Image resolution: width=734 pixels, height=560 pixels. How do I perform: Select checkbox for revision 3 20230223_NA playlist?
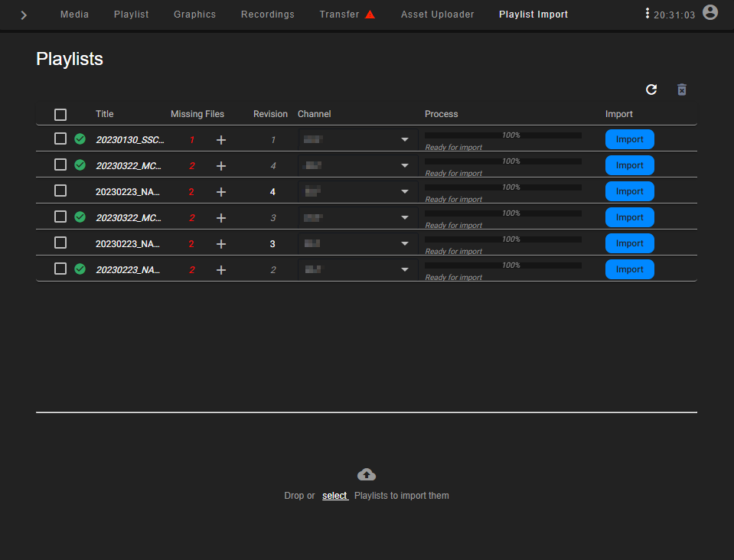click(60, 243)
